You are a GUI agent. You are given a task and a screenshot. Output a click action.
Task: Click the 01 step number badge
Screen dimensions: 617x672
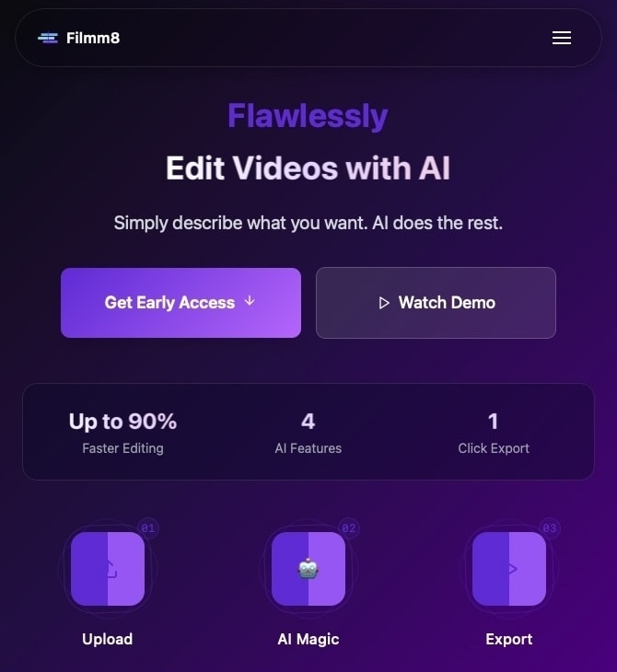click(148, 528)
